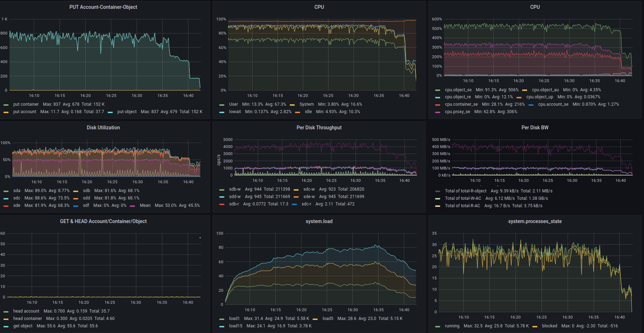Open GET & HEAD Account/Container/Object panel menu
Image resolution: width=644 pixels, height=333 pixels.
[103, 221]
